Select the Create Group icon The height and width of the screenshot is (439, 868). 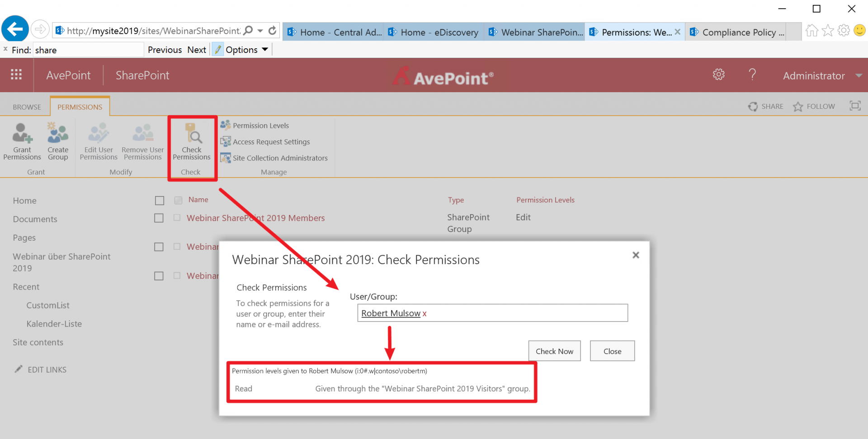(x=57, y=141)
